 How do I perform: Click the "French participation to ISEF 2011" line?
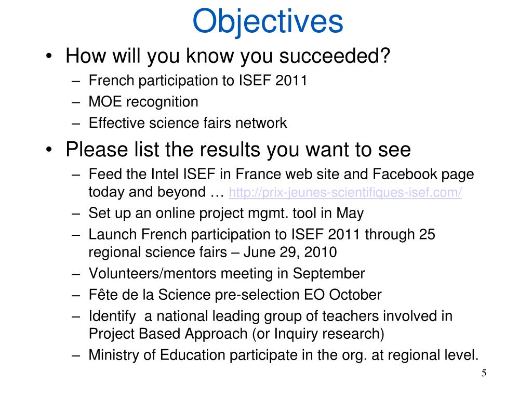pos(198,81)
